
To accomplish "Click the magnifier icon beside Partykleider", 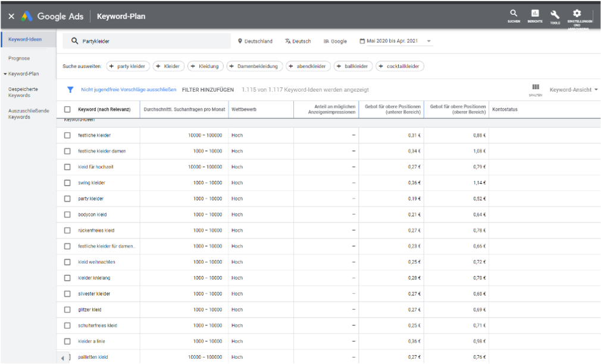I will tap(75, 41).
